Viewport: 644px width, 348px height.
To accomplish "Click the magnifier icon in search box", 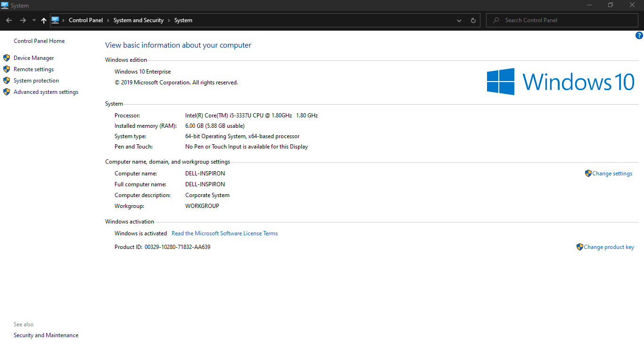I will [x=496, y=20].
